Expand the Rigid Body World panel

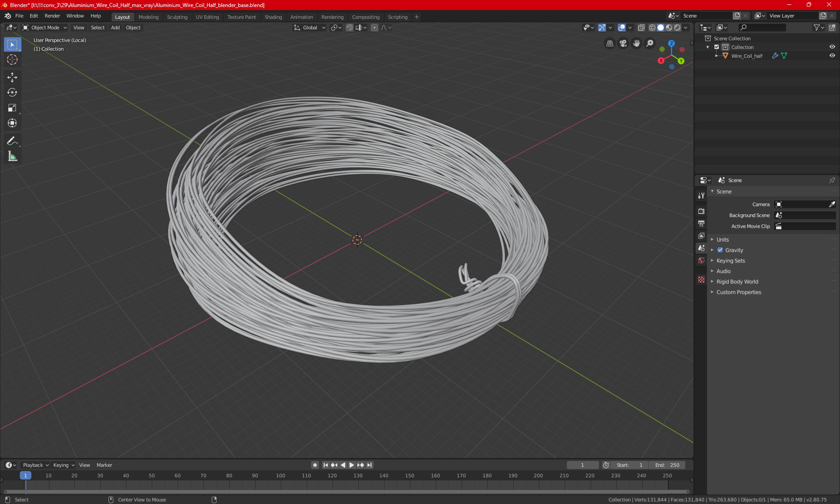(737, 282)
